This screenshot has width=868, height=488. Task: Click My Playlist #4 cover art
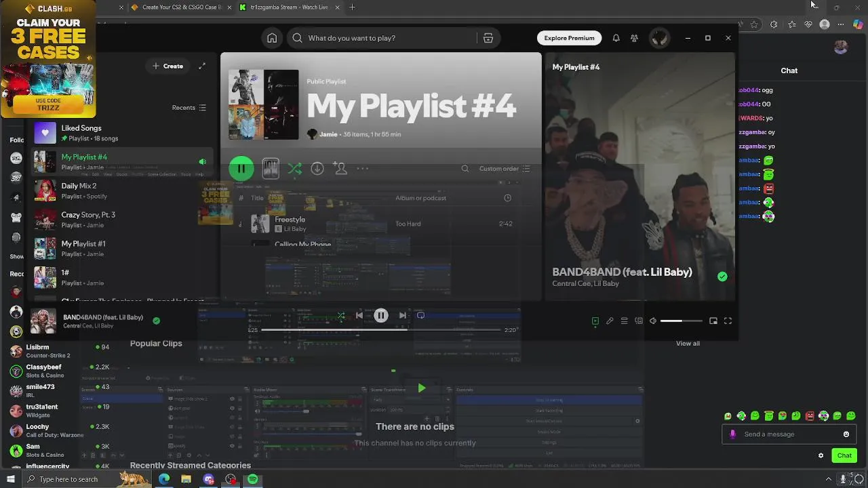263,105
